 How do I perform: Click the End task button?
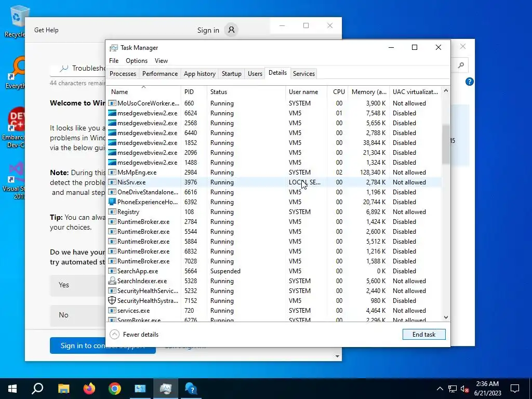pos(424,335)
